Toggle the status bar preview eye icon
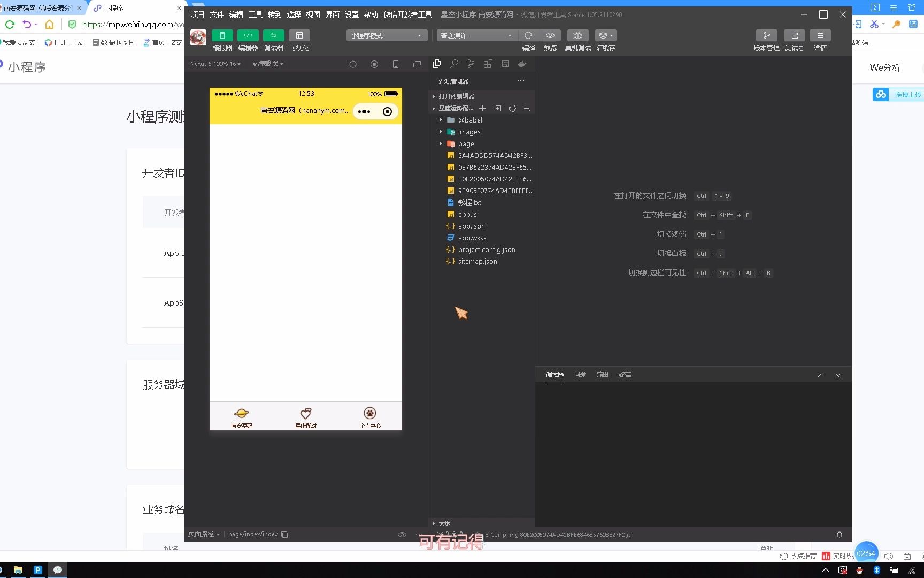Image resolution: width=924 pixels, height=578 pixels. pyautogui.click(x=402, y=535)
